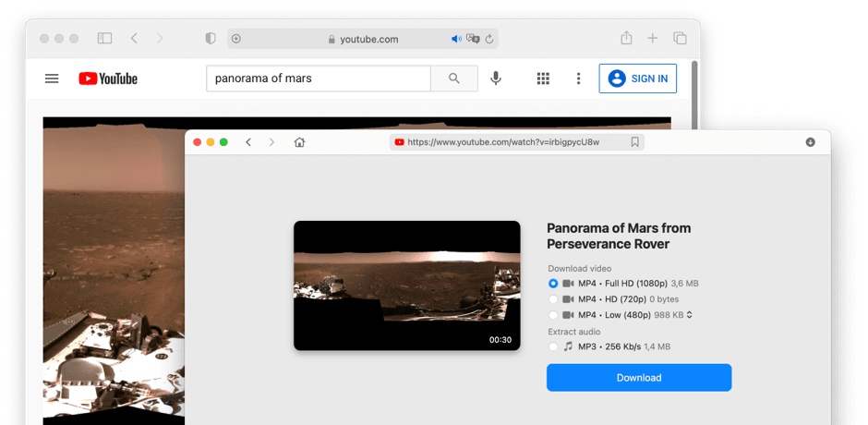Click the video title 'Panorama of Mars from Perseverance Rover'
The image size is (868, 425).
coord(619,236)
